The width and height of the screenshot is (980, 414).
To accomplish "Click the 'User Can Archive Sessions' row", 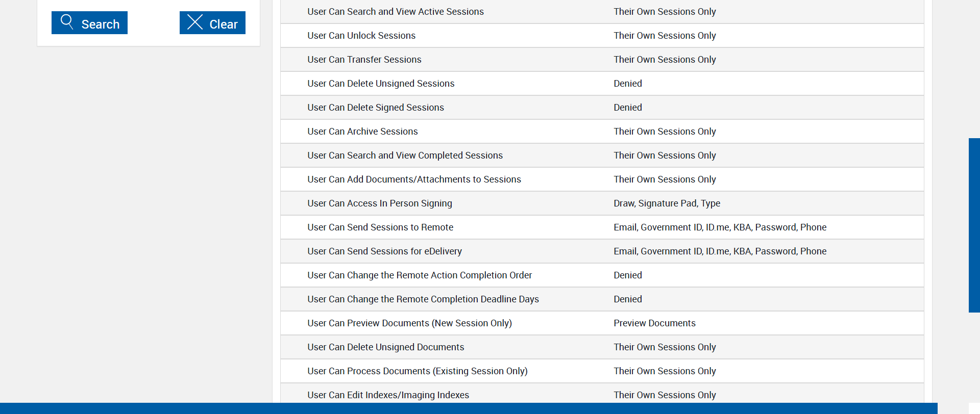I will click(x=362, y=132).
